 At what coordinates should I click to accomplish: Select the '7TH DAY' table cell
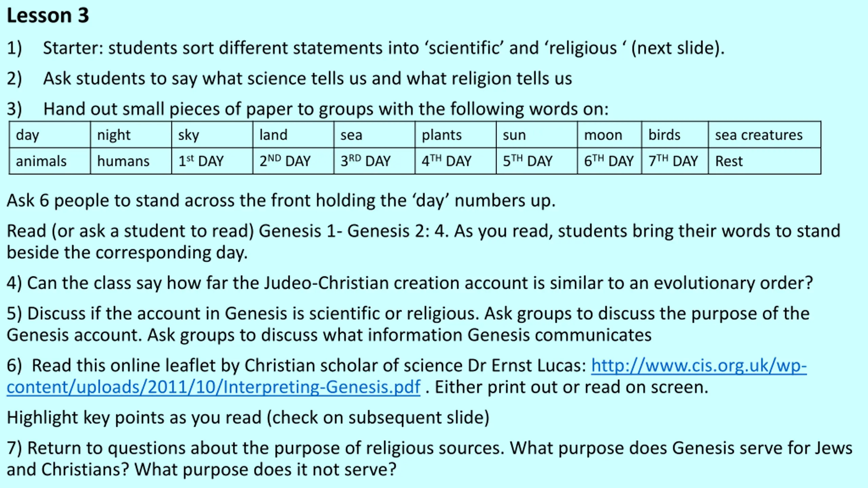pos(675,161)
